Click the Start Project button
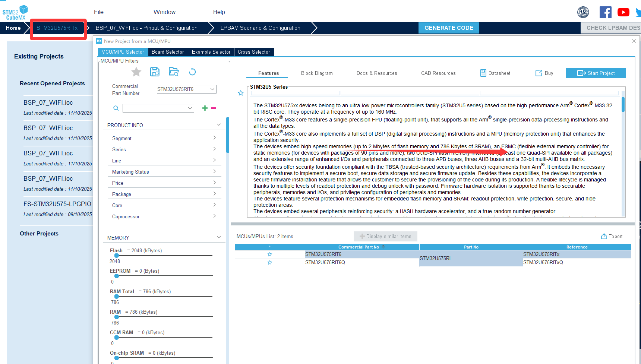This screenshot has height=364, width=641. point(596,73)
